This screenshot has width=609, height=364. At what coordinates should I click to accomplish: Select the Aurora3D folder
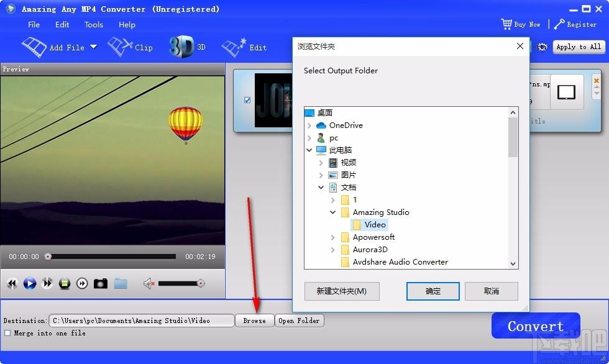coord(370,250)
